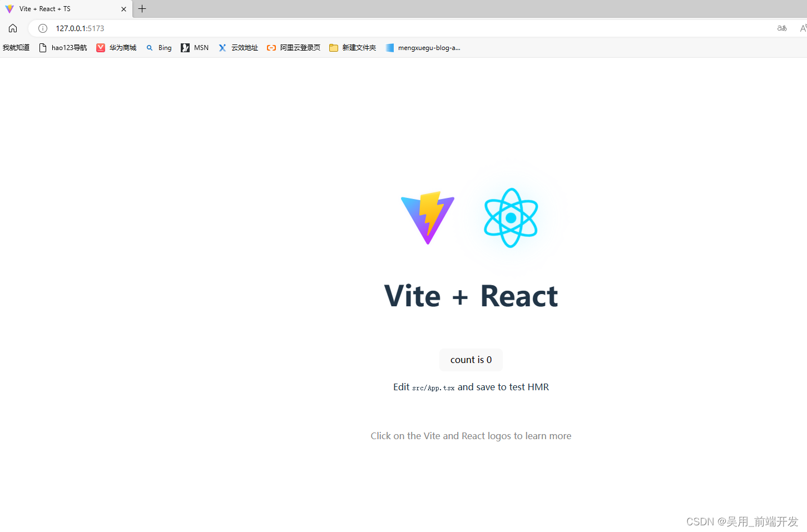Open the Bing bookmark
The width and height of the screenshot is (807, 532).
tap(159, 48)
